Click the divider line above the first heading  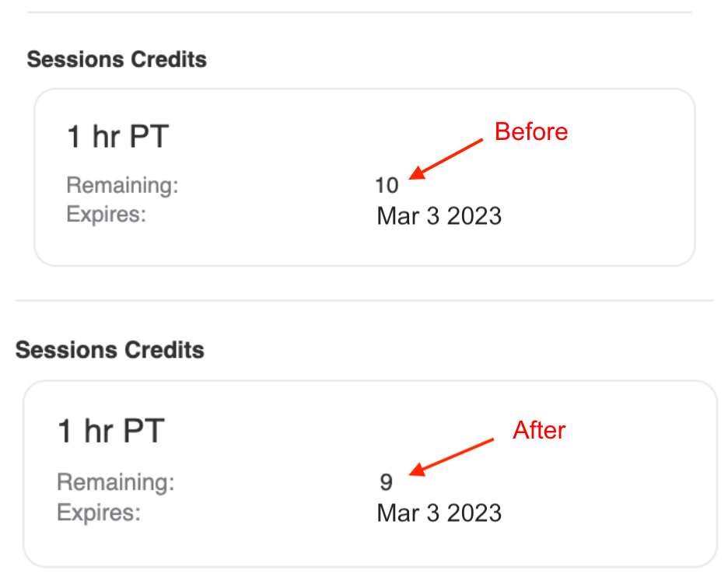(x=359, y=12)
